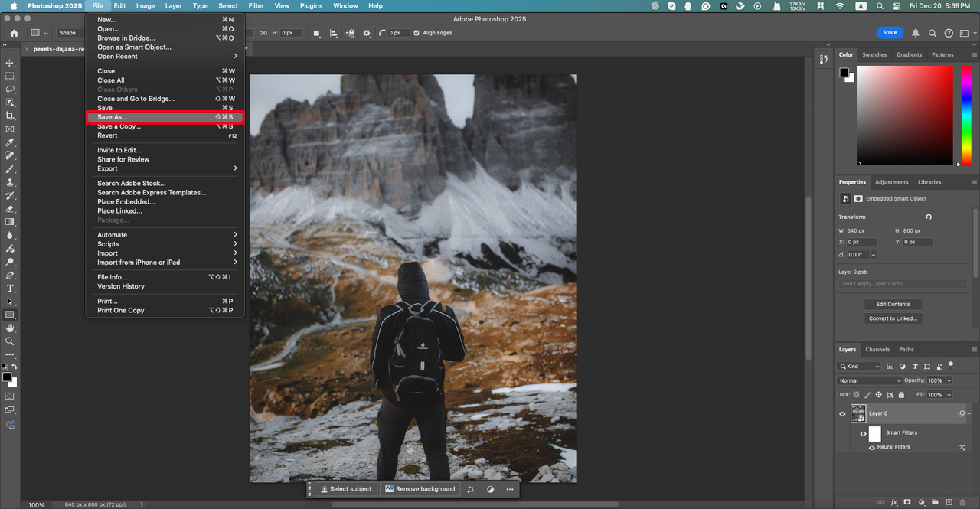This screenshot has width=980, height=509.
Task: Select the History Brush tool
Action: [10, 195]
